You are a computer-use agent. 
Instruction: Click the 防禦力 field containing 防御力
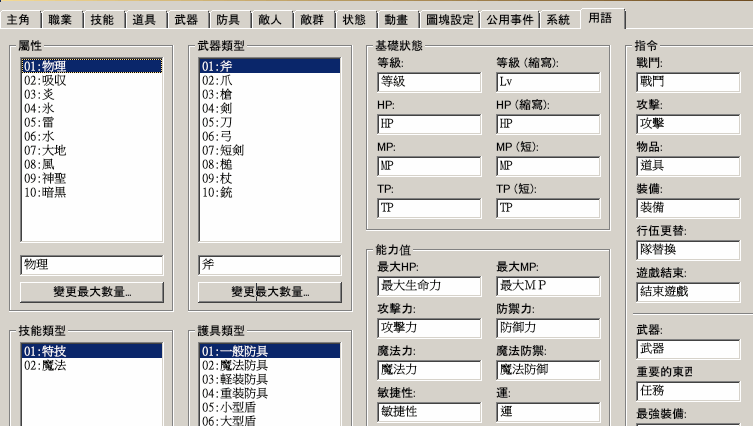pyautogui.click(x=548, y=328)
